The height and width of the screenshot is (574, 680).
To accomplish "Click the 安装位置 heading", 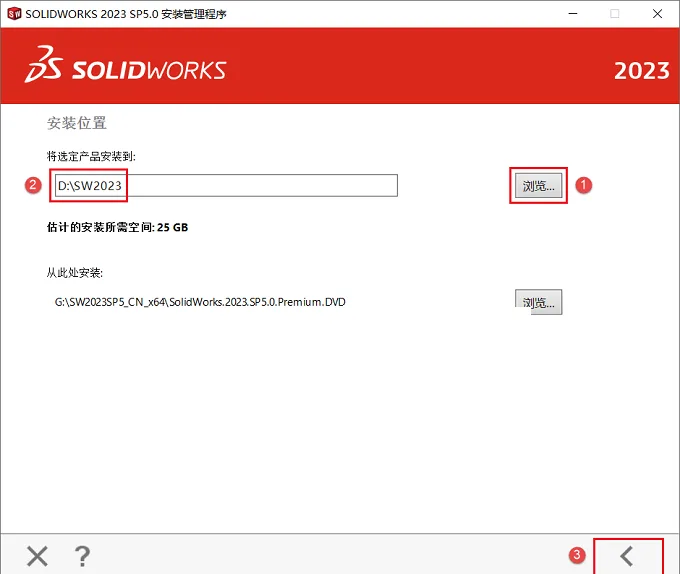I will click(76, 123).
